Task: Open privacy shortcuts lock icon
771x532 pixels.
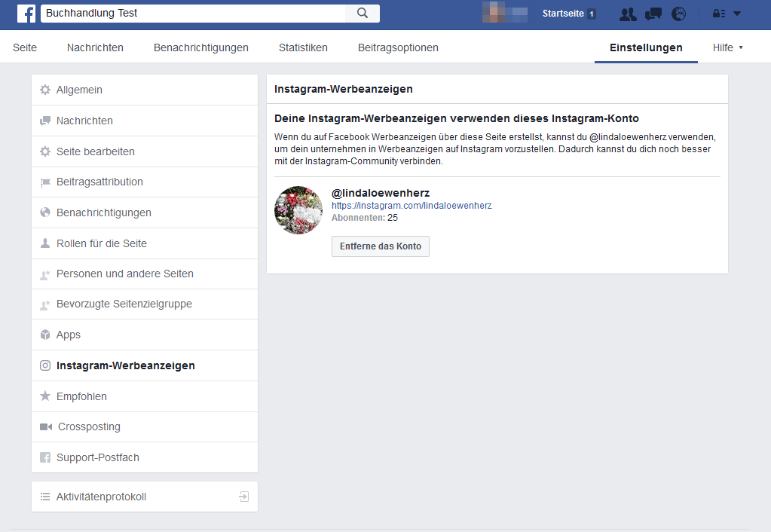Action: coord(719,14)
